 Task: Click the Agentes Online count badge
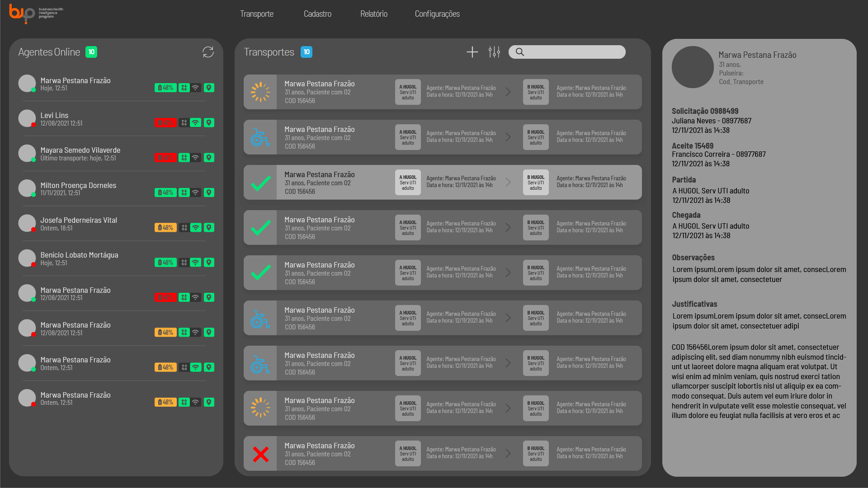(91, 52)
